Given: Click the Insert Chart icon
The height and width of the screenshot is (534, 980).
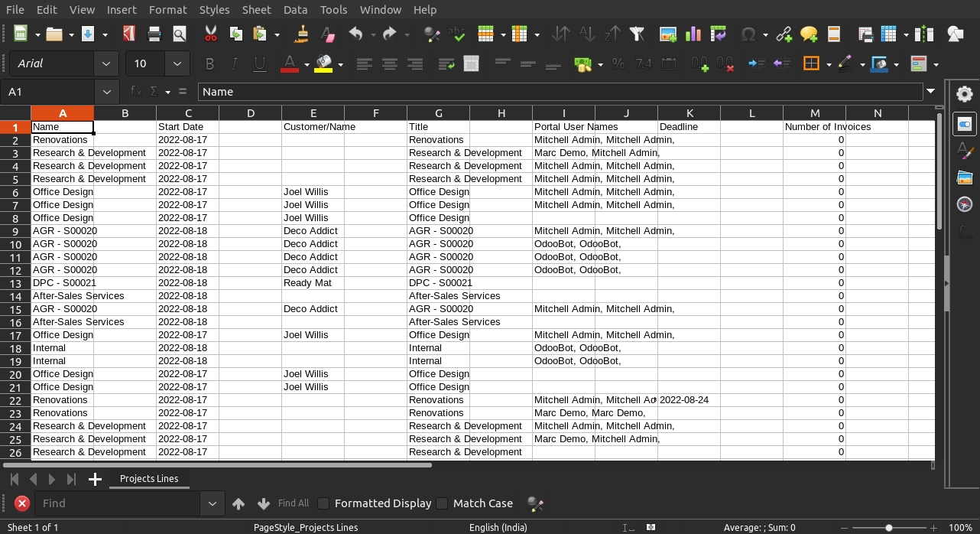Looking at the screenshot, I should tap(693, 34).
